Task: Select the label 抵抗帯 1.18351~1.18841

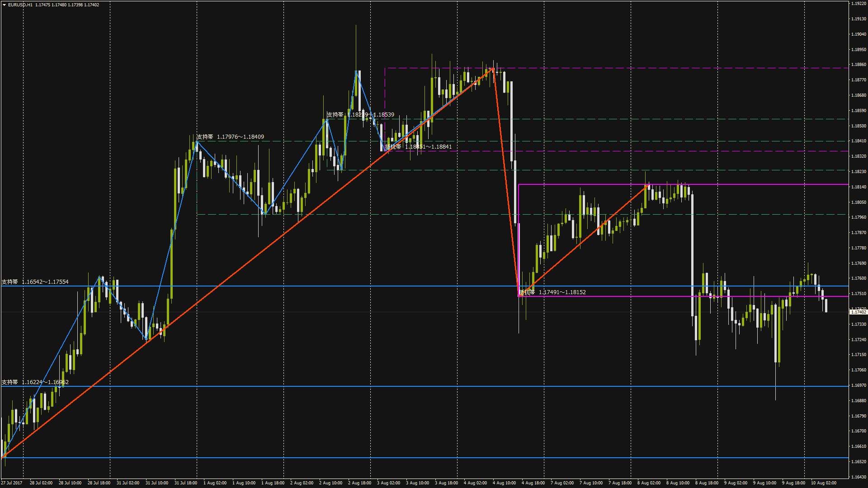Action: pos(418,147)
